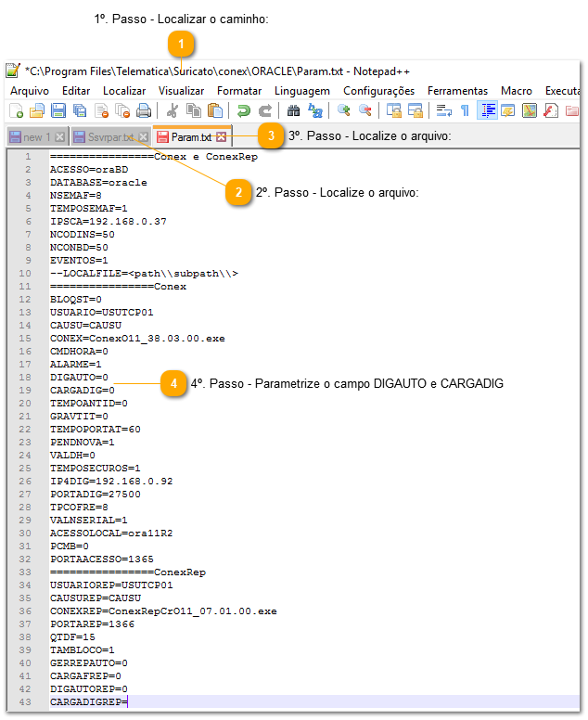Click line TEMPOPORTAT=60
This screenshot has width=588, height=720.
(95, 430)
